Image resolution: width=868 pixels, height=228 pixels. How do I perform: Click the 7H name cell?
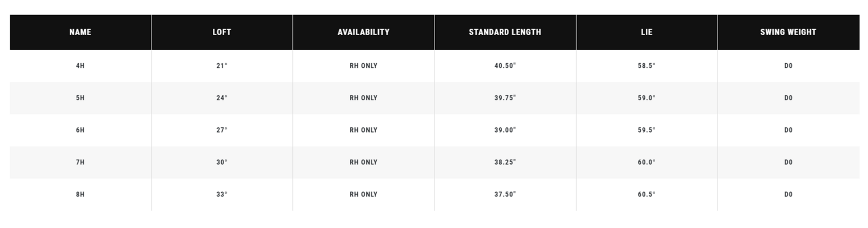click(x=80, y=162)
